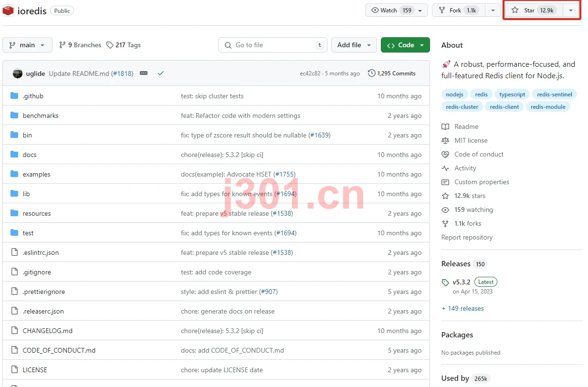This screenshot has height=387, width=588.
Task: Click the docs folder icon
Action: (x=14, y=155)
